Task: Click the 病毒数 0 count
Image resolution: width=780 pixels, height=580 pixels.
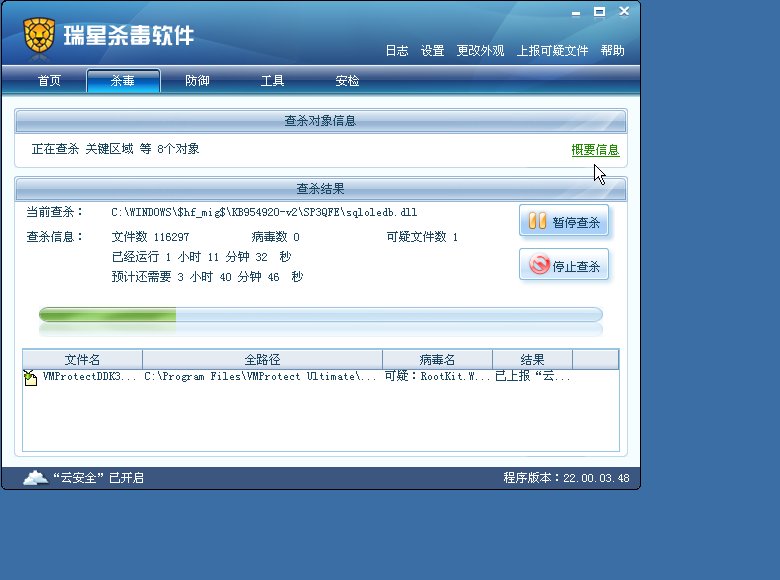Action: pos(276,237)
